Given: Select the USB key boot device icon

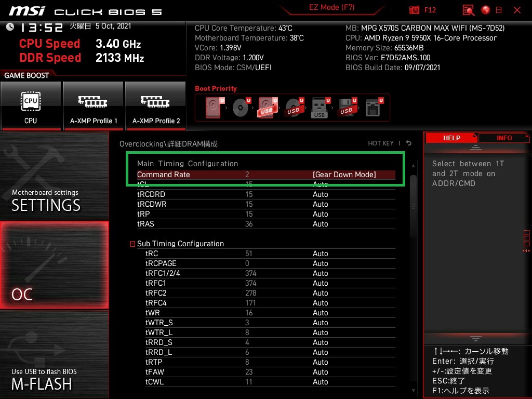Looking at the screenshot, I should [320, 108].
